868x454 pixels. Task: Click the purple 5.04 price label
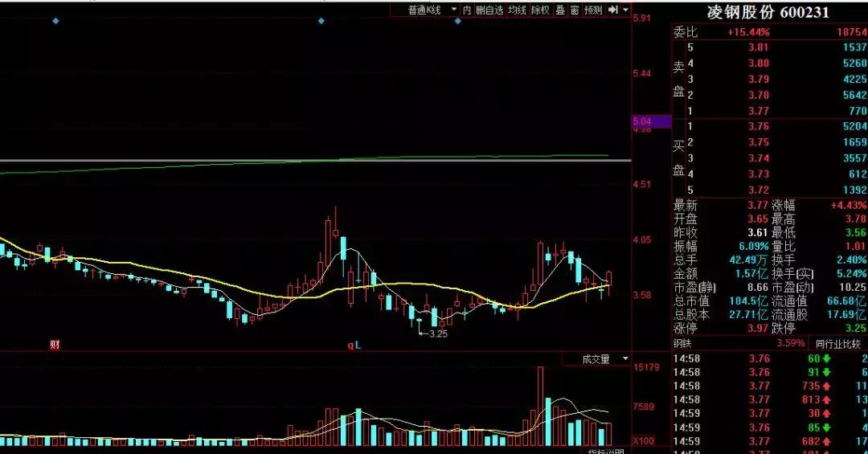click(x=652, y=121)
